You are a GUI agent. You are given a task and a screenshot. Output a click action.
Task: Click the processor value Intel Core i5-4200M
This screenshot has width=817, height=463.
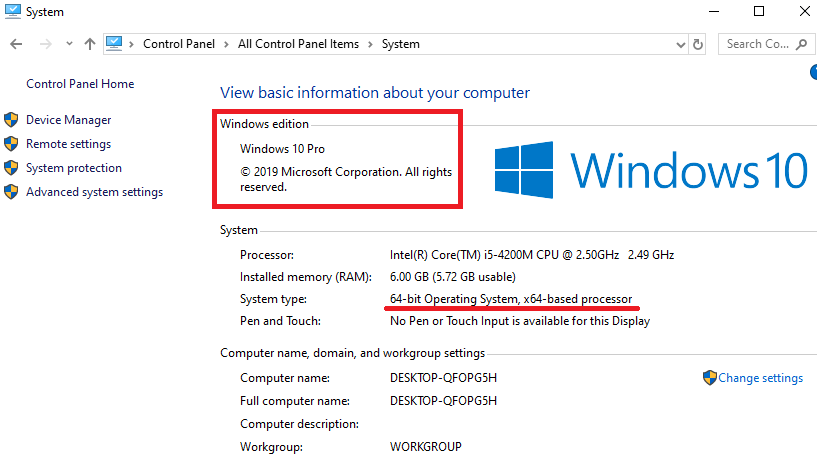(x=532, y=255)
